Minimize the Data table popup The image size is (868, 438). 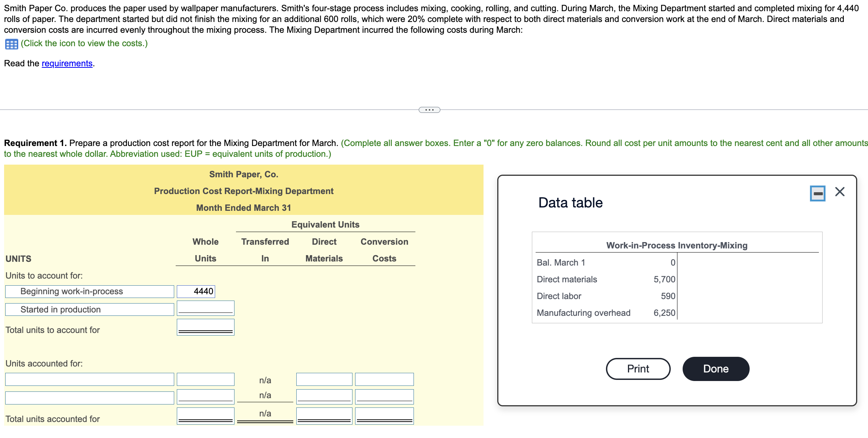tap(817, 193)
